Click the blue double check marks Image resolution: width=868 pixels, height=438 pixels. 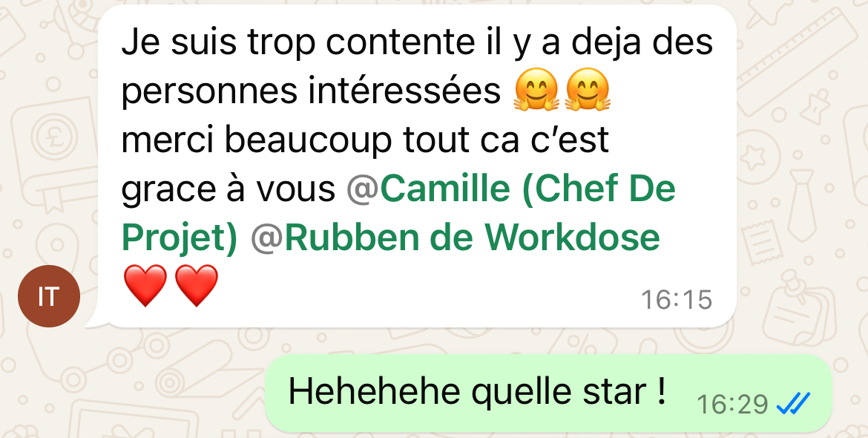pyautogui.click(x=793, y=404)
